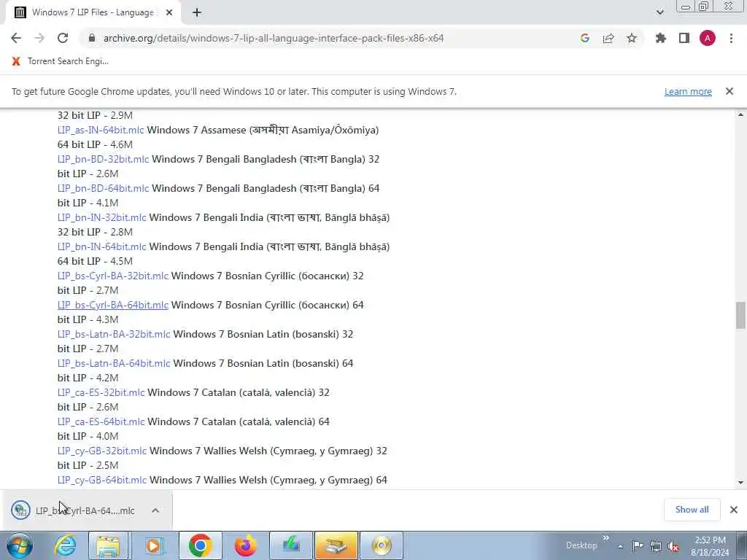Viewport: 747px width, 560px height.
Task: Click the forward navigation arrow
Action: pos(39,38)
